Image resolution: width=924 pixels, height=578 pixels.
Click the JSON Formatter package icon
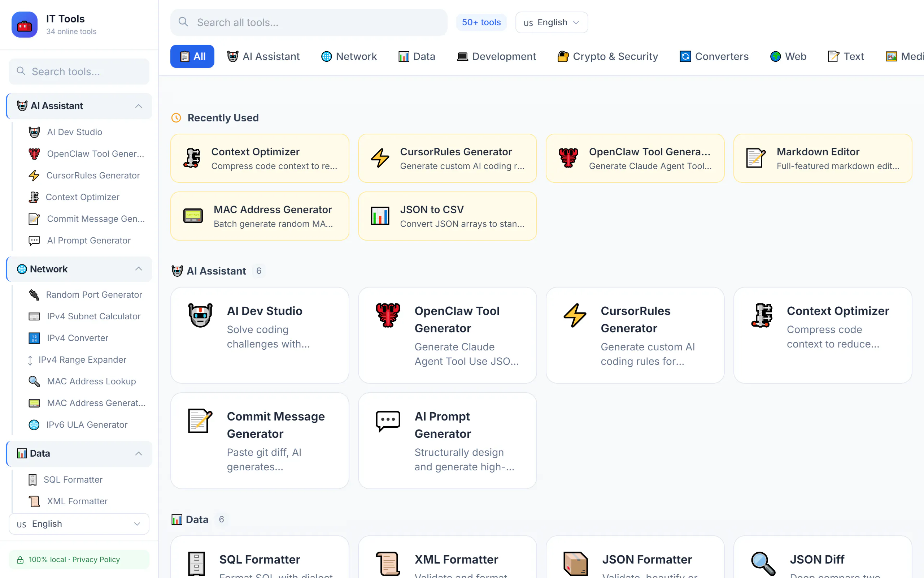point(576,564)
